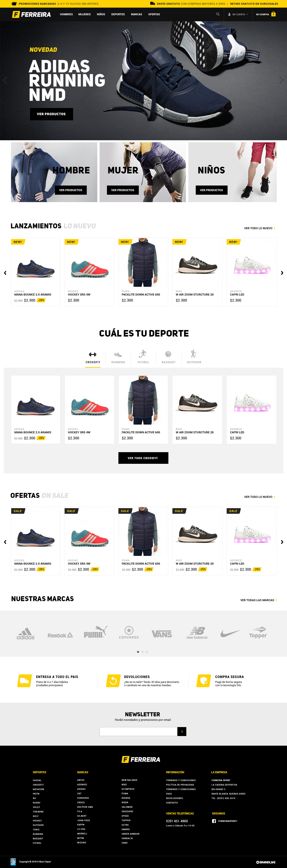Click the newsletter email input field
Viewport: 287px width, 868px height.
(x=138, y=732)
